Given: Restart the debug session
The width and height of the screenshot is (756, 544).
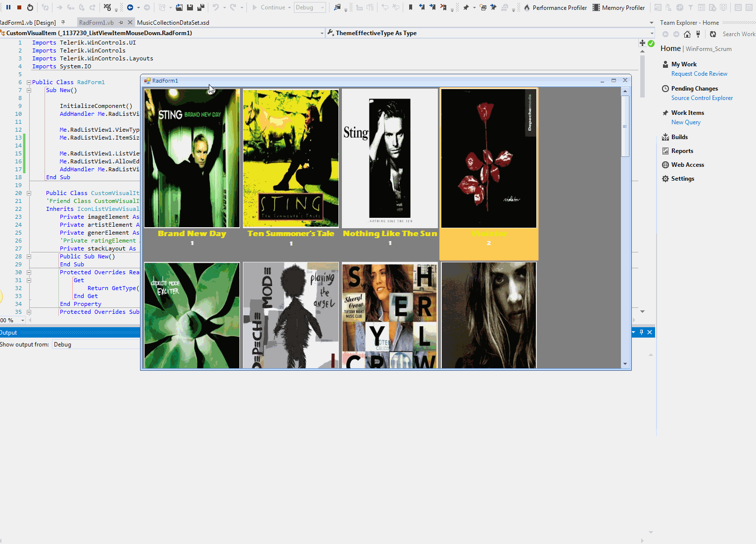Looking at the screenshot, I should click(30, 7).
